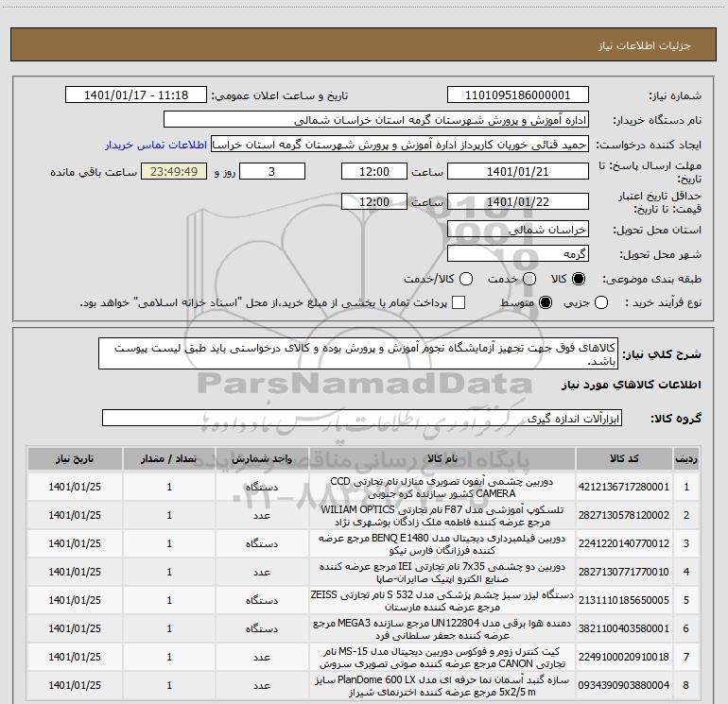The image size is (728, 704).
Task: Click the شرح کلی نیاز description box
Action: click(x=358, y=354)
